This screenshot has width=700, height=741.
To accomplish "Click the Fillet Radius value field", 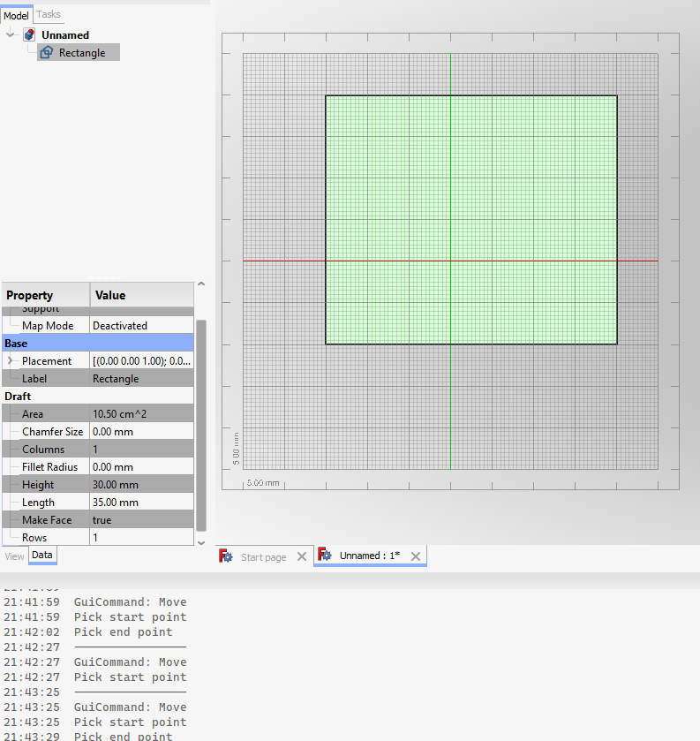I will (141, 467).
